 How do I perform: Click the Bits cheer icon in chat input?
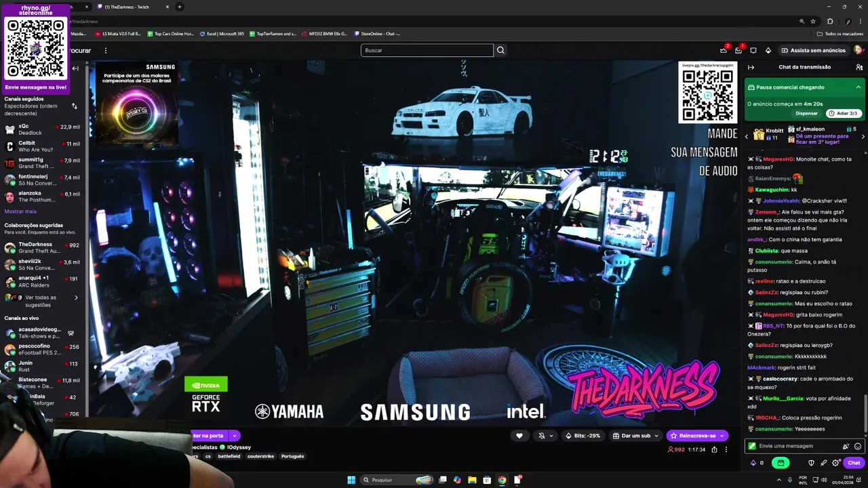[846, 446]
